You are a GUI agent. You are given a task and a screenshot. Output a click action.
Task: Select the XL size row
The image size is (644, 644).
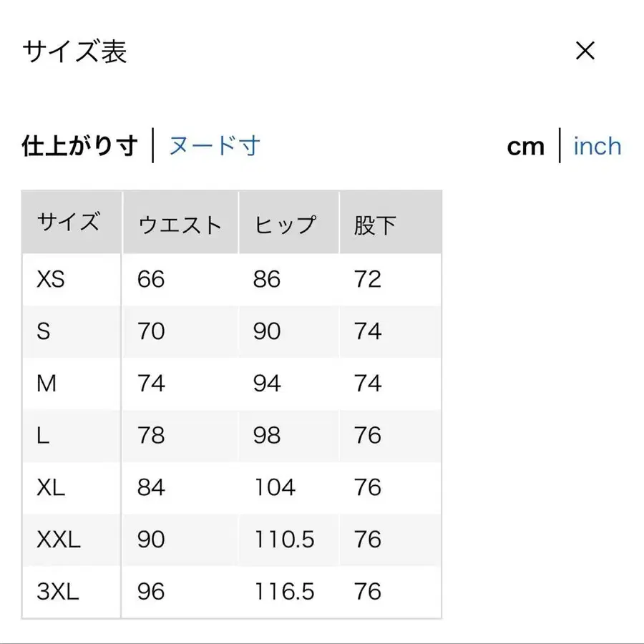click(72, 488)
